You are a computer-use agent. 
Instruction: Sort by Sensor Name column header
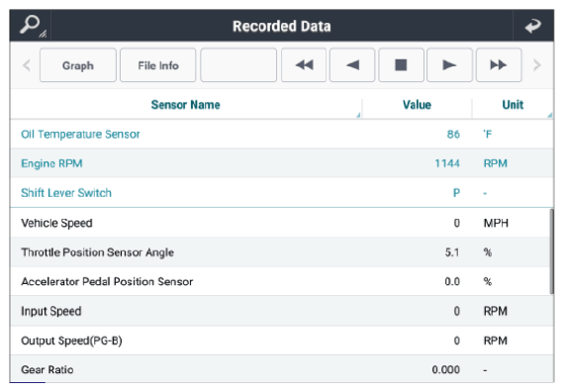186,105
